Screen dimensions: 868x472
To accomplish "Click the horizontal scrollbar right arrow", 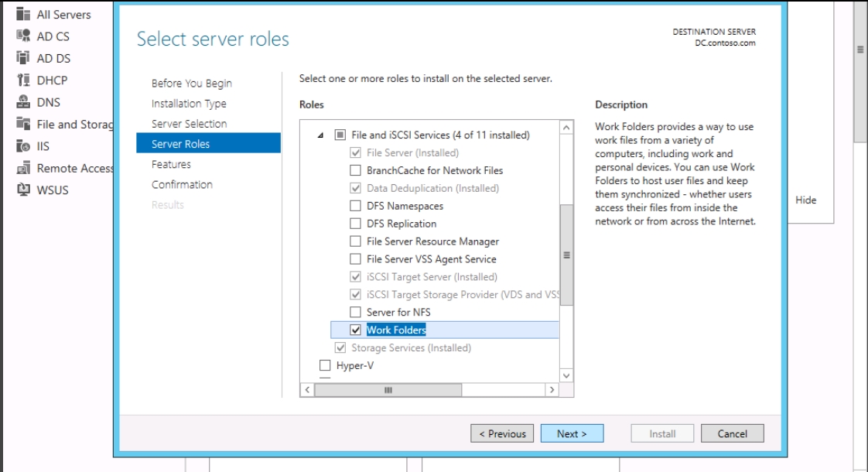I will [x=552, y=390].
